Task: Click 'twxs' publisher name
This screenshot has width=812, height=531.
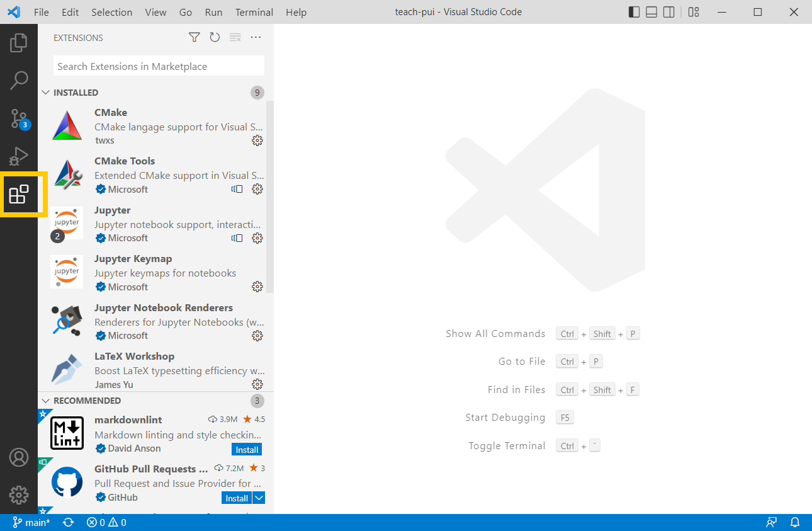Action: point(104,140)
